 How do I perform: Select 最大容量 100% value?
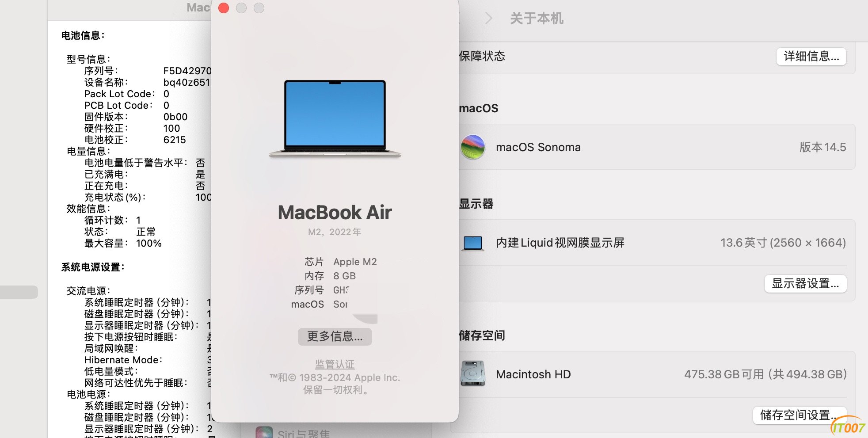tap(149, 243)
